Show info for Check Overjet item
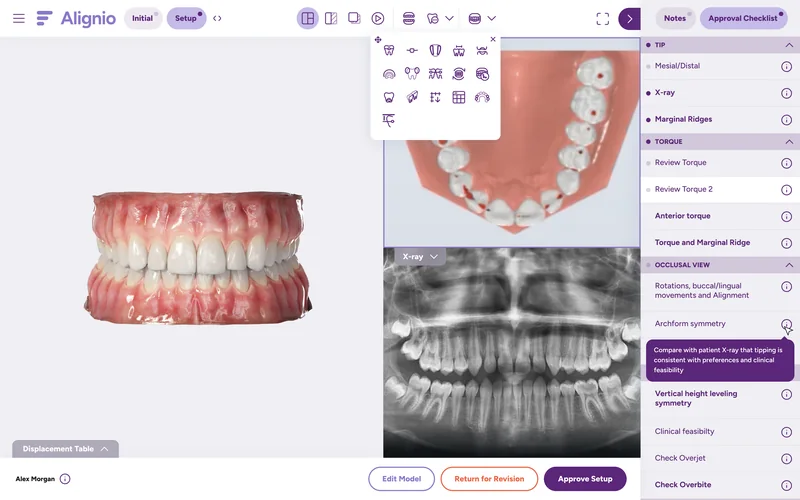This screenshot has height=500, width=800. click(x=786, y=459)
